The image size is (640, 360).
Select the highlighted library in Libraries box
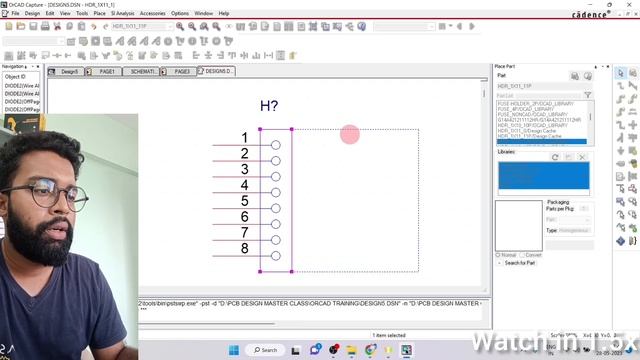(544, 176)
